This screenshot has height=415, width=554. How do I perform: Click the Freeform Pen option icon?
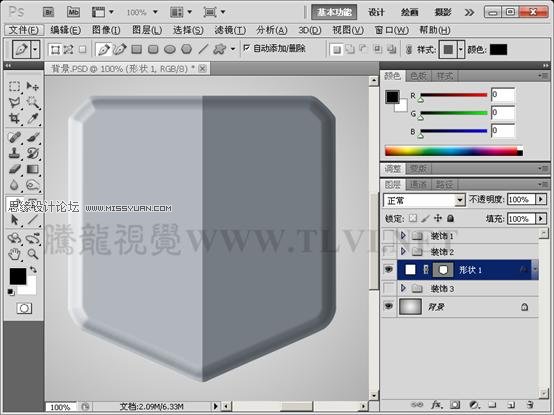click(120, 49)
